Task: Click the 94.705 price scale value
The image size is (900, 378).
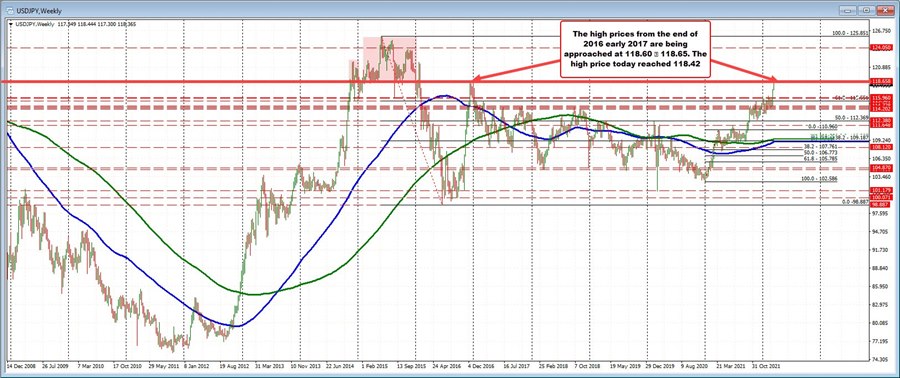Action: pyautogui.click(x=880, y=232)
